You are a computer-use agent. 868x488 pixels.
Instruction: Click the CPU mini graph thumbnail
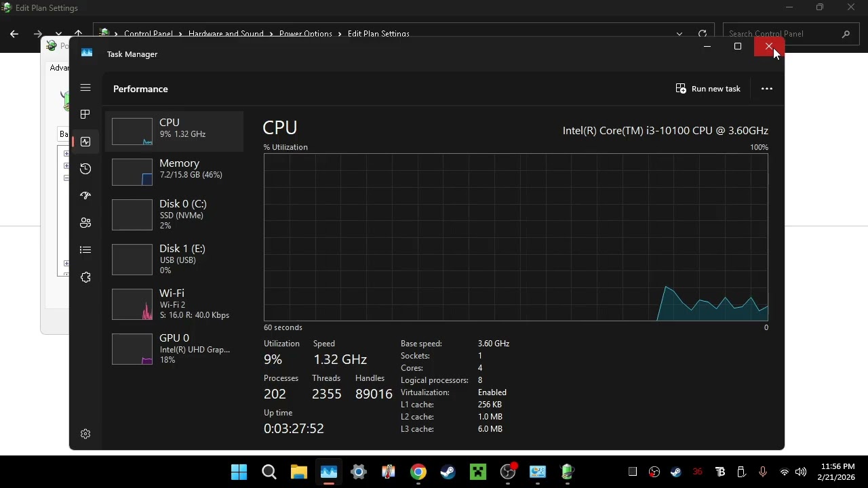point(132,131)
